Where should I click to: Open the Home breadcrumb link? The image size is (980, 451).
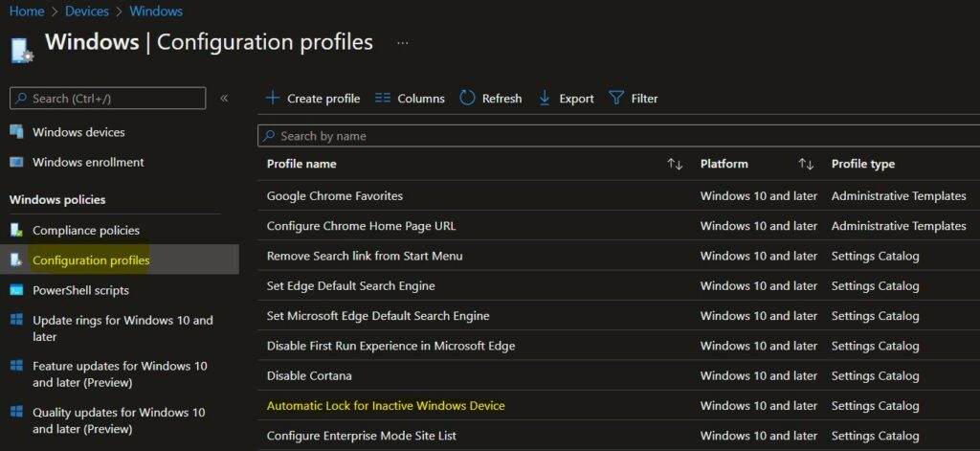27,11
